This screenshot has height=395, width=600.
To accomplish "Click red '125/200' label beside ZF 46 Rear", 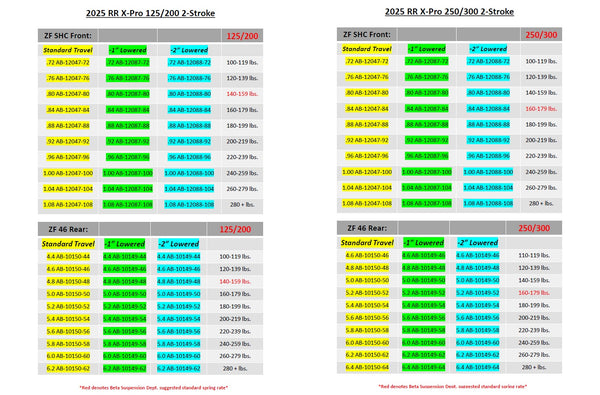I will point(235,229).
